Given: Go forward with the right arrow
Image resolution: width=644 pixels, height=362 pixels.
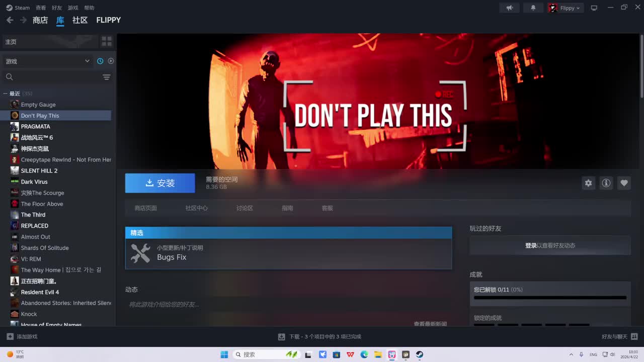Looking at the screenshot, I should coord(23,20).
